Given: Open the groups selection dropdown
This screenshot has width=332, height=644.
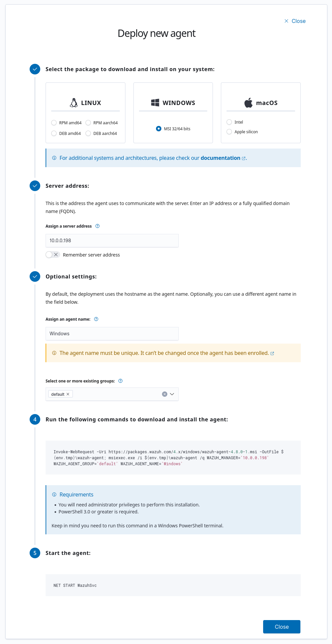Looking at the screenshot, I should (172, 394).
